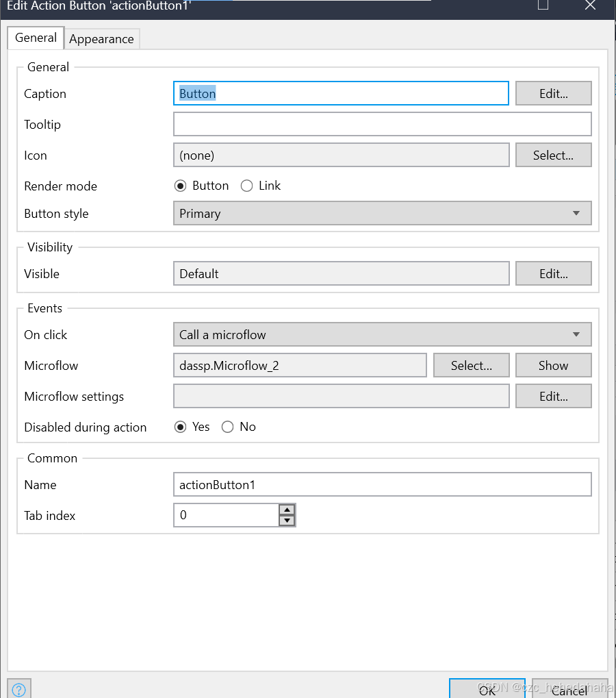
Task: Decrement Tab index using the down arrow
Action: 286,519
